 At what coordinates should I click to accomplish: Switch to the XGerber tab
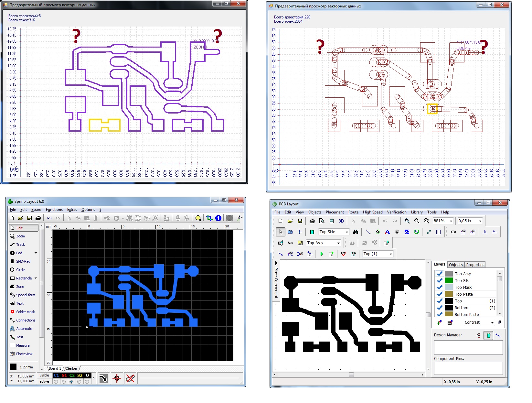(71, 368)
